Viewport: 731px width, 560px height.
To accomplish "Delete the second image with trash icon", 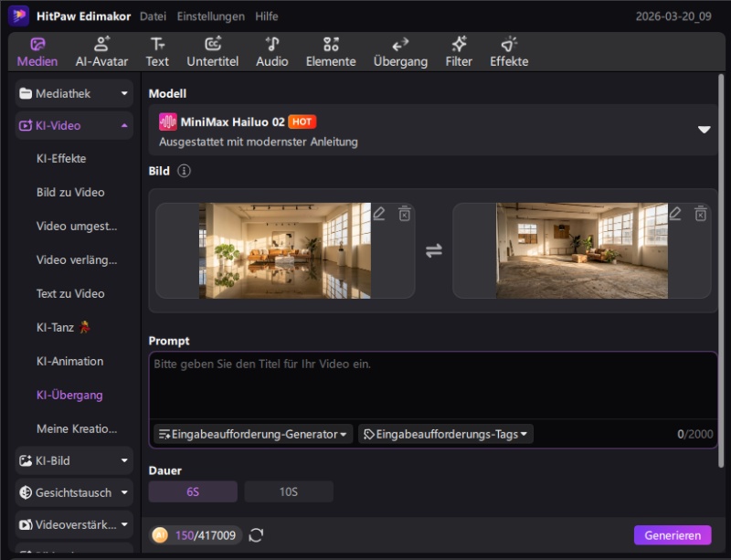I will click(x=701, y=214).
